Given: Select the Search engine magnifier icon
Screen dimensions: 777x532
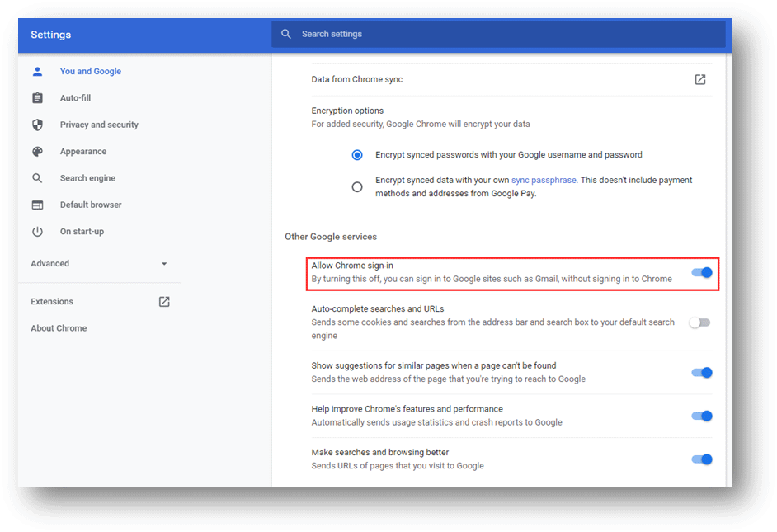Looking at the screenshot, I should coord(37,177).
